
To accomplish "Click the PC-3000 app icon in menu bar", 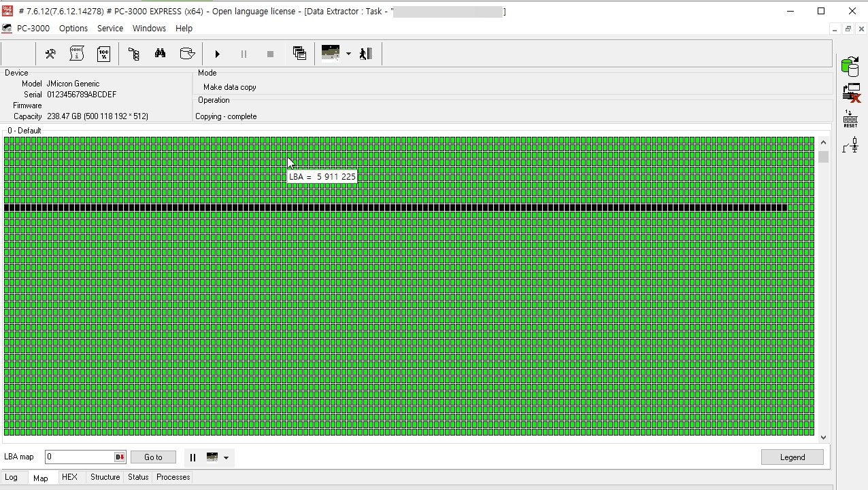I will 7,29.
